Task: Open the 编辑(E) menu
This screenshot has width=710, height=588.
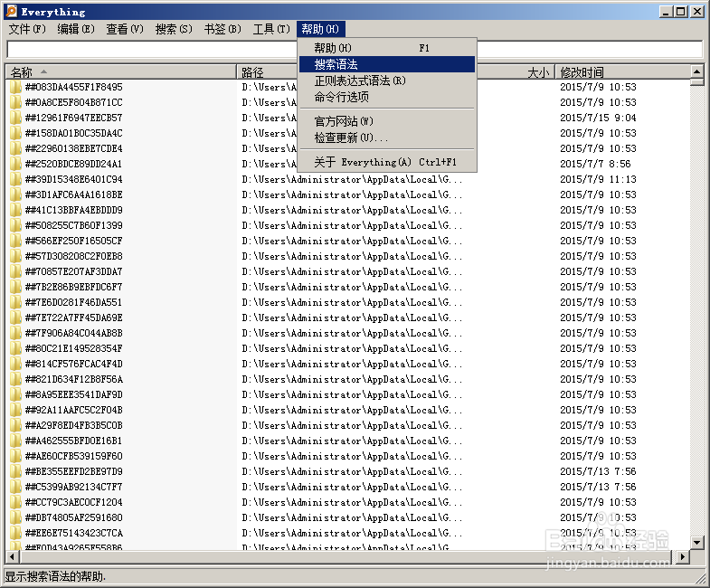Action: tap(76, 29)
